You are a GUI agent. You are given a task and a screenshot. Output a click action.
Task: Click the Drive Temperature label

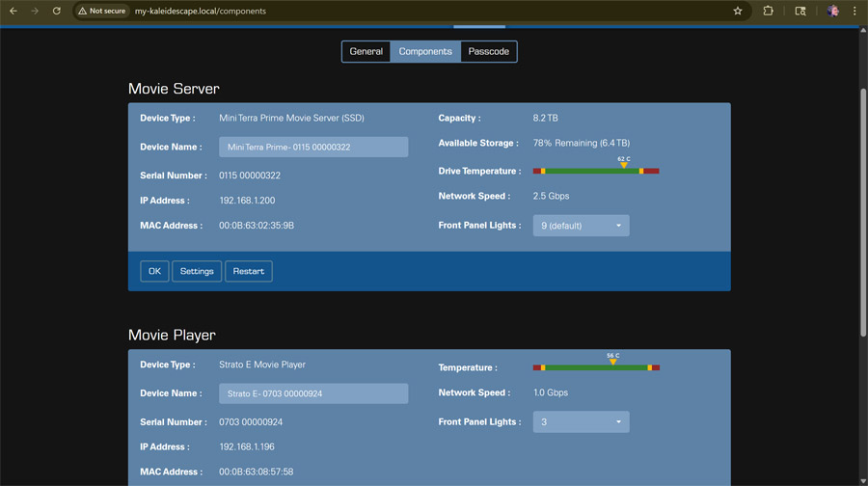point(479,171)
